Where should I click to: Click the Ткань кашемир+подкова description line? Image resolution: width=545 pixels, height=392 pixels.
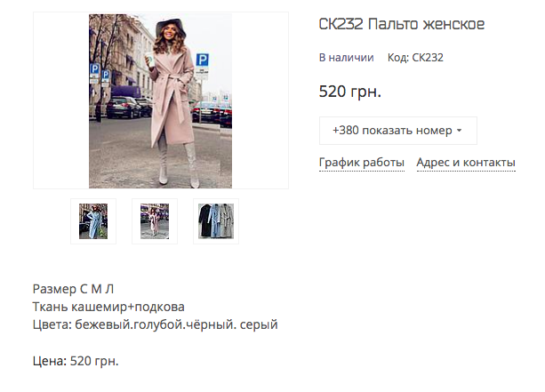[108, 307]
